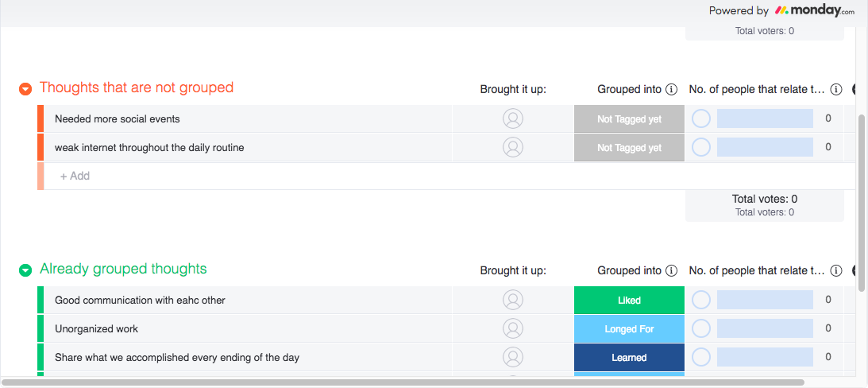Open Not Tagged yet status for social events
Viewport: 868px width, 388px height.
(x=629, y=118)
